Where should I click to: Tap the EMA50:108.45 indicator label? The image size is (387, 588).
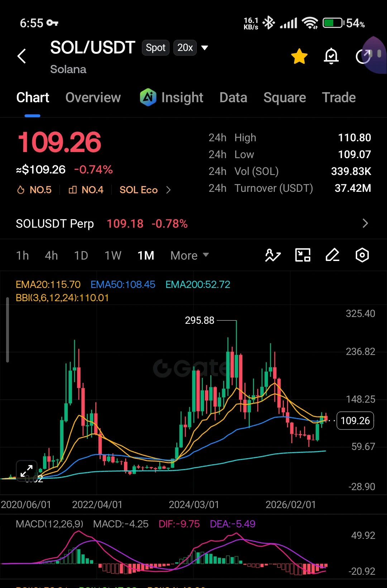tap(123, 284)
